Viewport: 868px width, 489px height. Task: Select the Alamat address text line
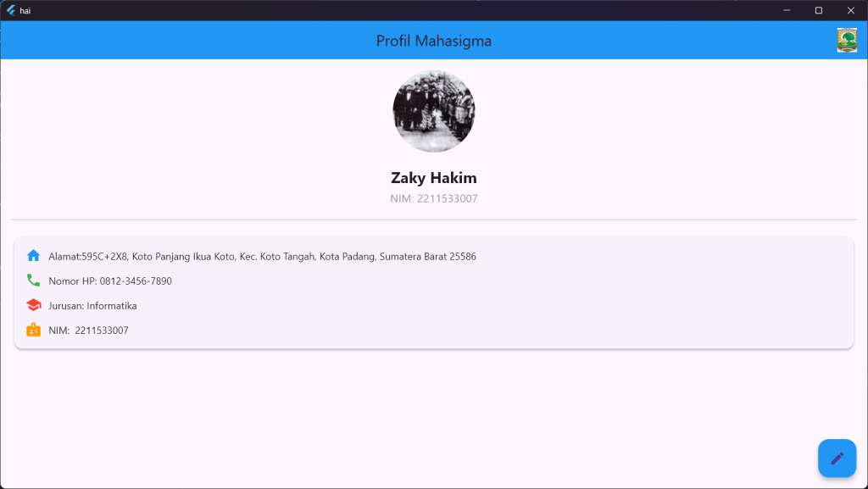262,256
